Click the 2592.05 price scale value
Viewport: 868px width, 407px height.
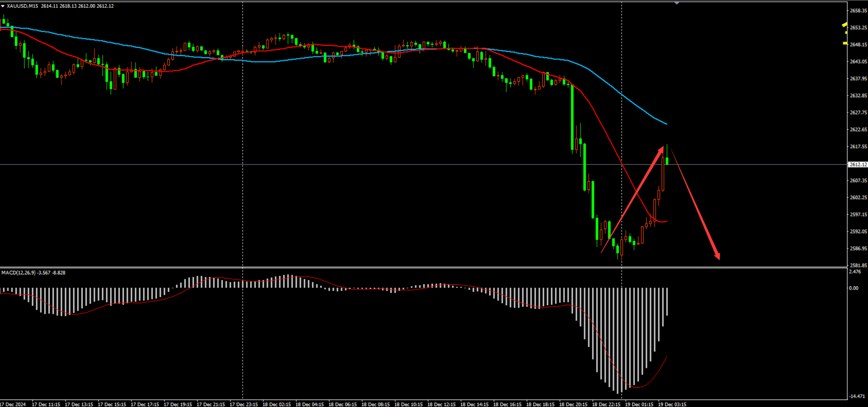859,232
